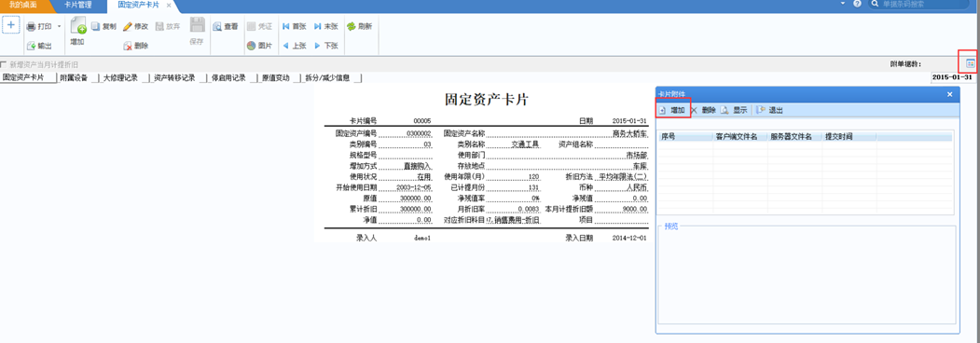The height and width of the screenshot is (343, 980).
Task: Click the 图片 picture icon
Action: click(x=251, y=46)
